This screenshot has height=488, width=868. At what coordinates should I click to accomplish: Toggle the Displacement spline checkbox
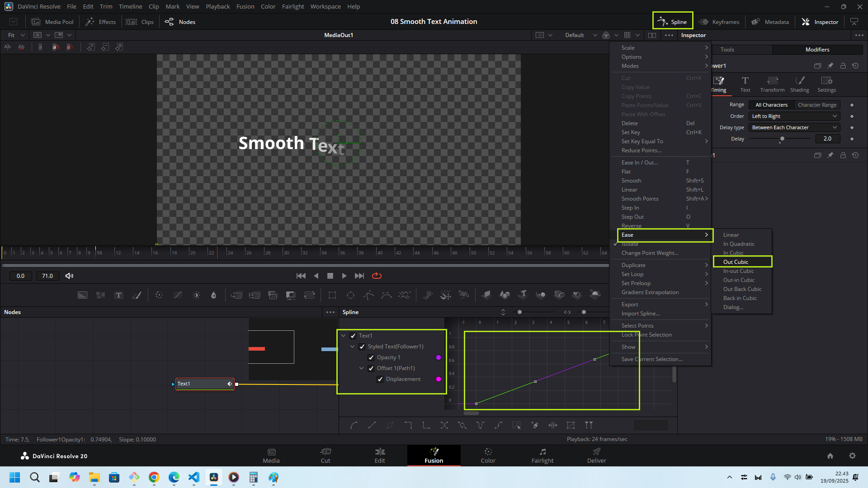(380, 379)
